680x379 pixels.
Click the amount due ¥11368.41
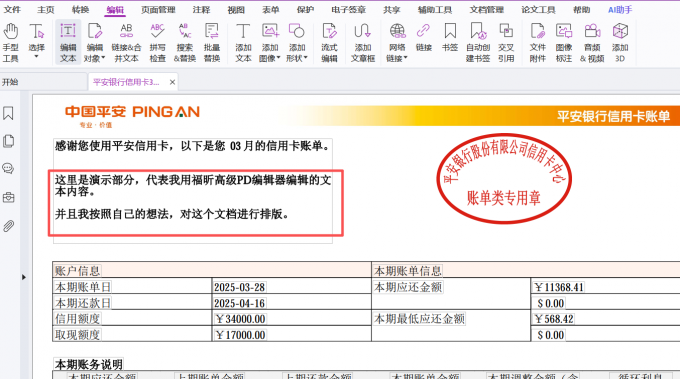[x=559, y=287]
